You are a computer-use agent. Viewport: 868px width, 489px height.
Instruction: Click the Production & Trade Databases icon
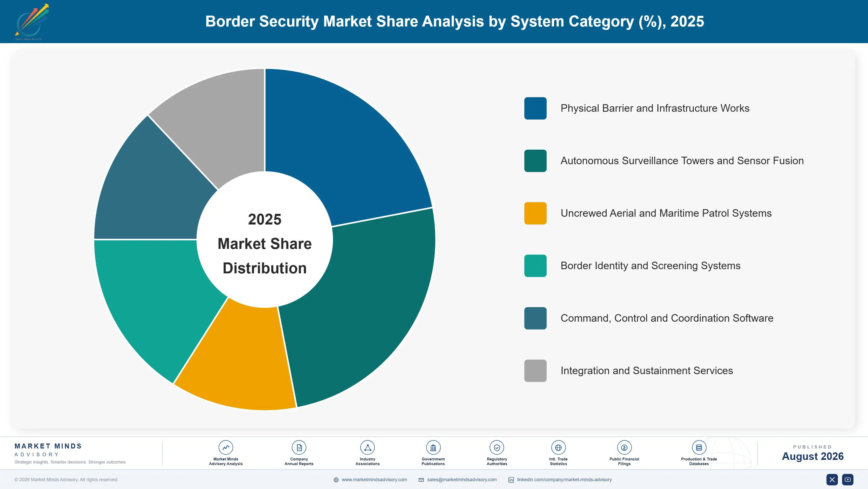pos(699,447)
